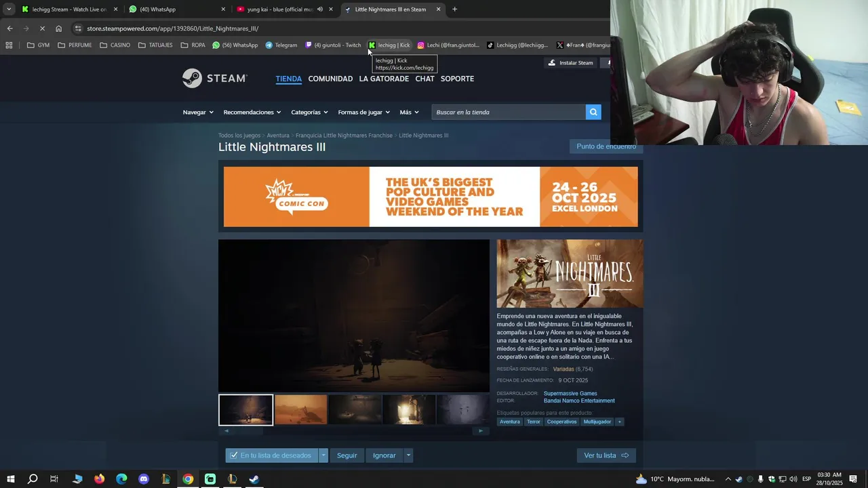Click the media strip scroll right arrow
Screen dimensions: 868x488
click(481, 430)
